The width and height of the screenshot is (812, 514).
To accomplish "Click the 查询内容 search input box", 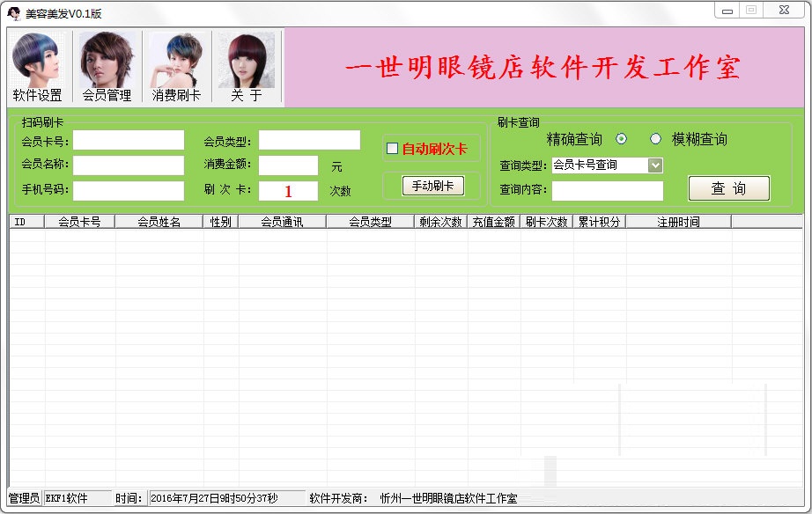I will coord(607,191).
